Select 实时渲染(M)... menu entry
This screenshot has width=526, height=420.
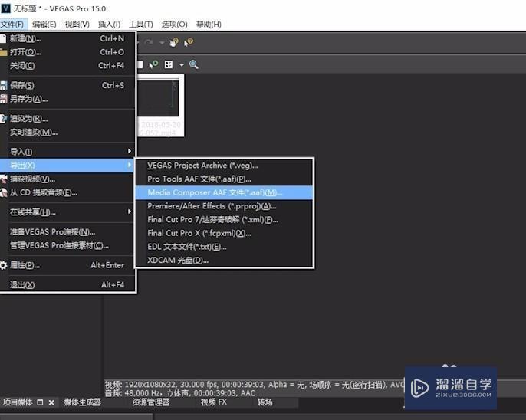(67, 133)
